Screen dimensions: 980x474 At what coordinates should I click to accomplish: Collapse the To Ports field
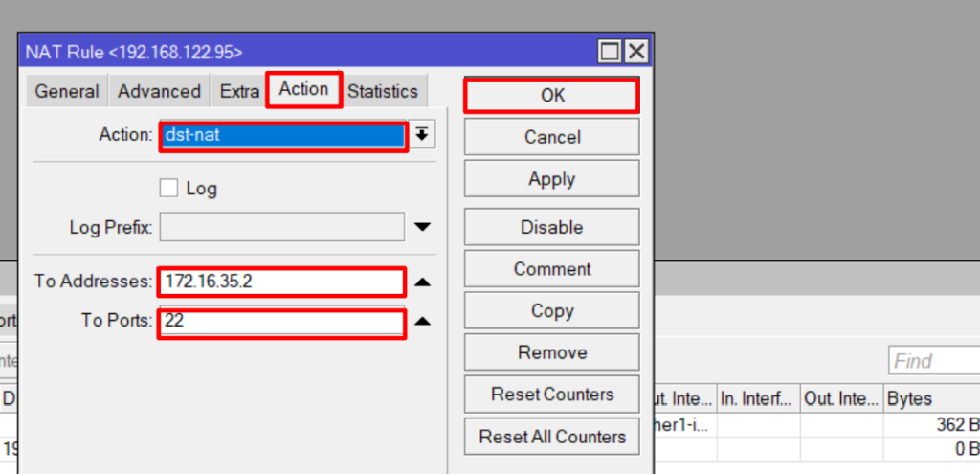[423, 322]
